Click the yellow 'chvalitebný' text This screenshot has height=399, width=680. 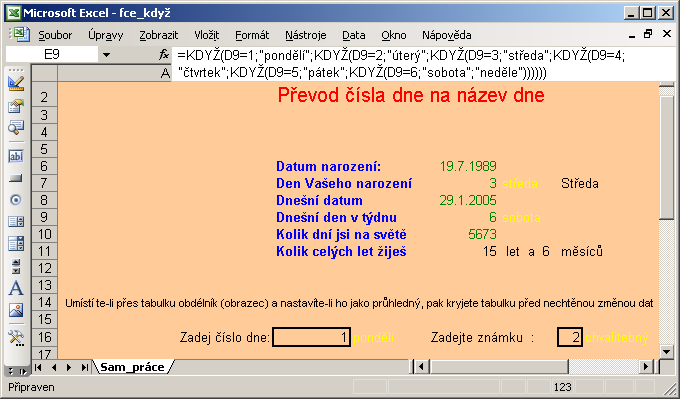617,337
